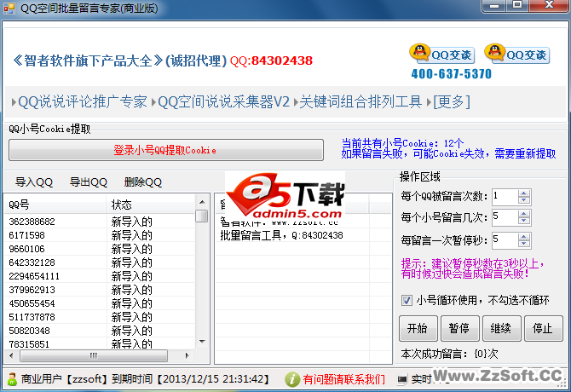The height and width of the screenshot is (392, 571).
Task: Click 本次成功留言 counter text
Action: pyautogui.click(x=449, y=354)
